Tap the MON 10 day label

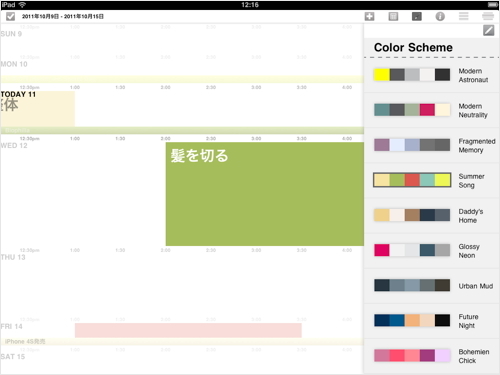pyautogui.click(x=14, y=64)
